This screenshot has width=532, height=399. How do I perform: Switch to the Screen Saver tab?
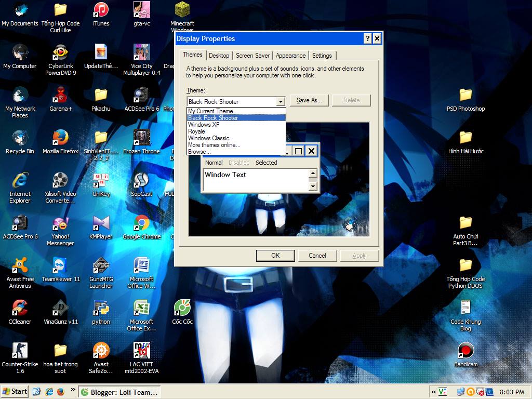(x=252, y=56)
